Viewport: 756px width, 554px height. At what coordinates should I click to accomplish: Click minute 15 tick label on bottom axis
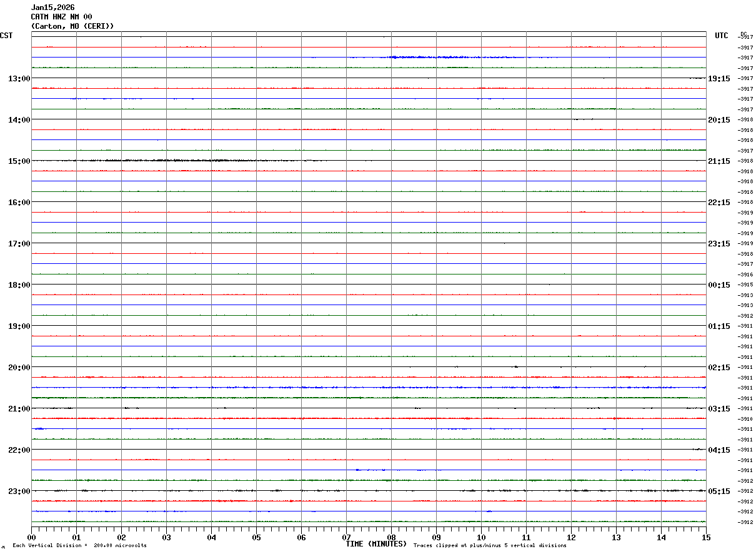coord(706,537)
